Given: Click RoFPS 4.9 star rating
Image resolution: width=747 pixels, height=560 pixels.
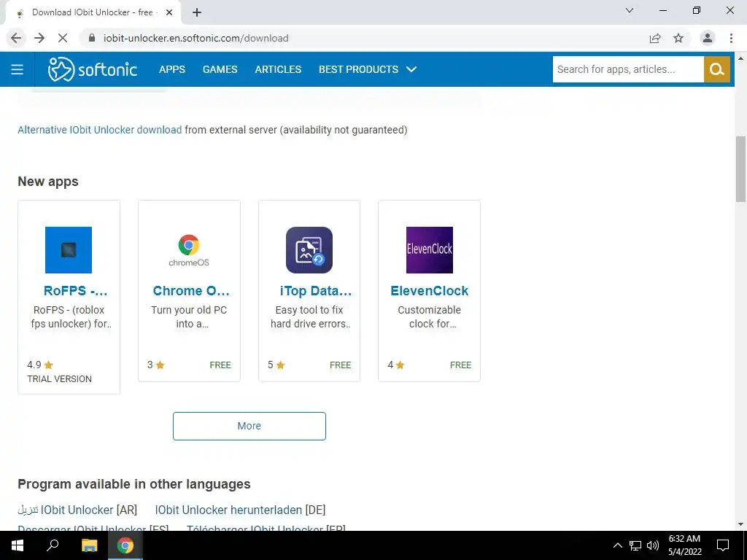Looking at the screenshot, I should pos(40,365).
